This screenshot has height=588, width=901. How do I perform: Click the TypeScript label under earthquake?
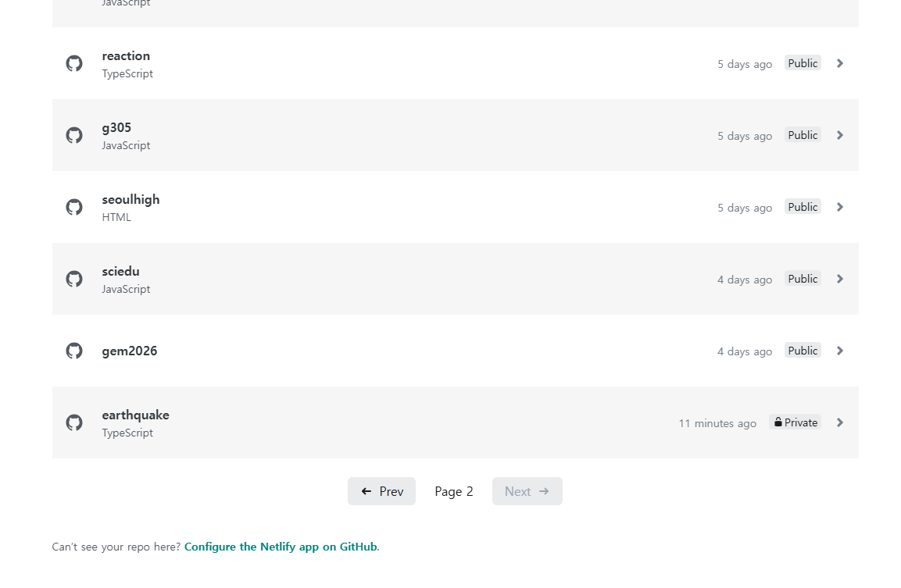(127, 433)
